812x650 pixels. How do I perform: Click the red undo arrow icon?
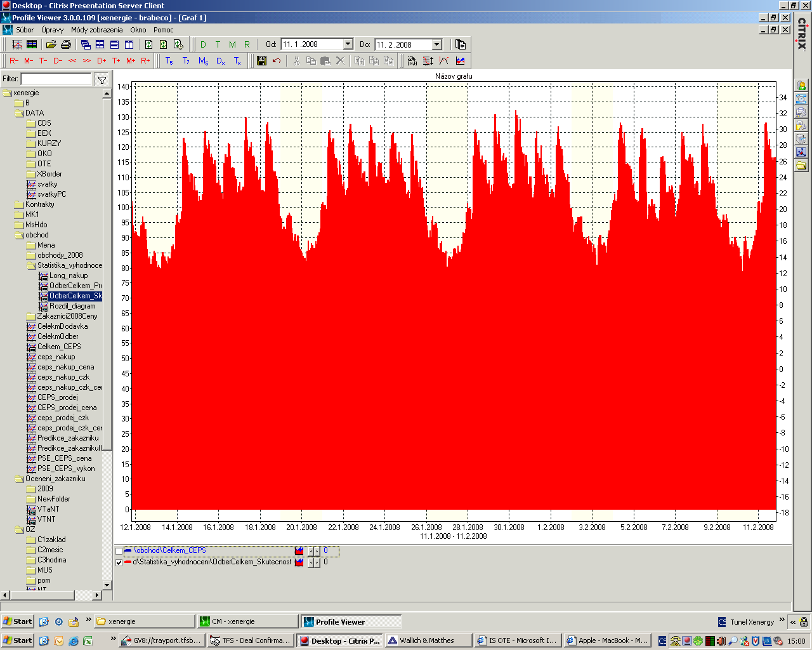click(276, 61)
